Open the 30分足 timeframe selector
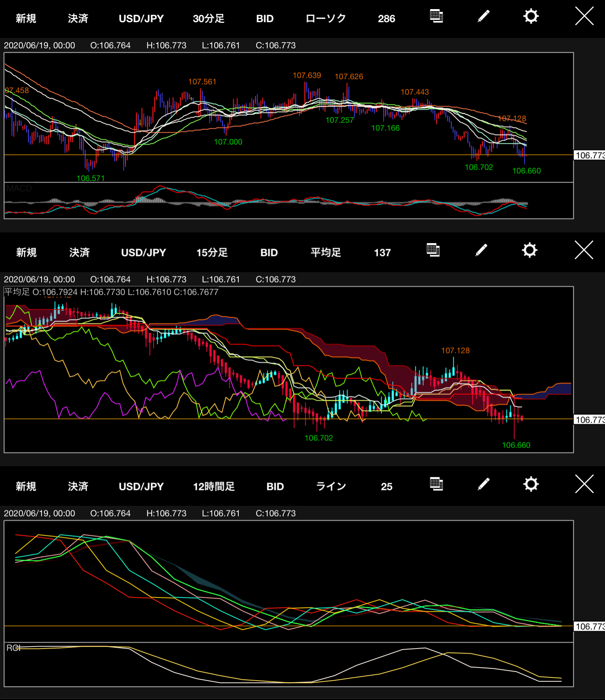The width and height of the screenshot is (605, 700). tap(208, 19)
